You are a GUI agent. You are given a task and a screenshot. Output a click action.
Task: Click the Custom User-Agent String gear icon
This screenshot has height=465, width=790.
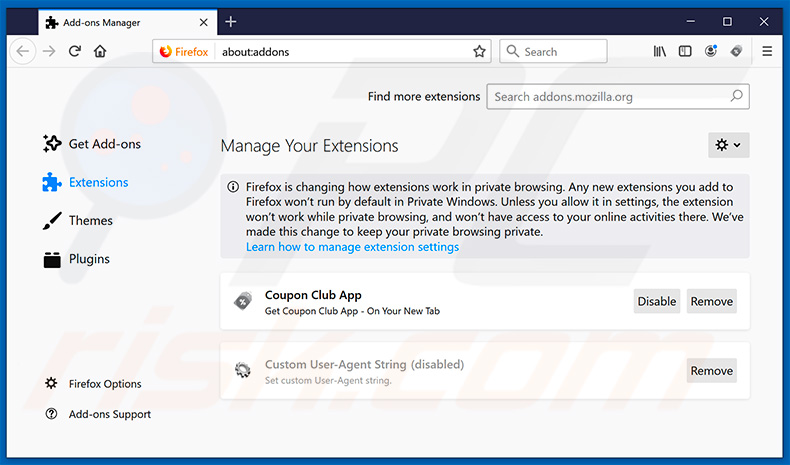[243, 371]
